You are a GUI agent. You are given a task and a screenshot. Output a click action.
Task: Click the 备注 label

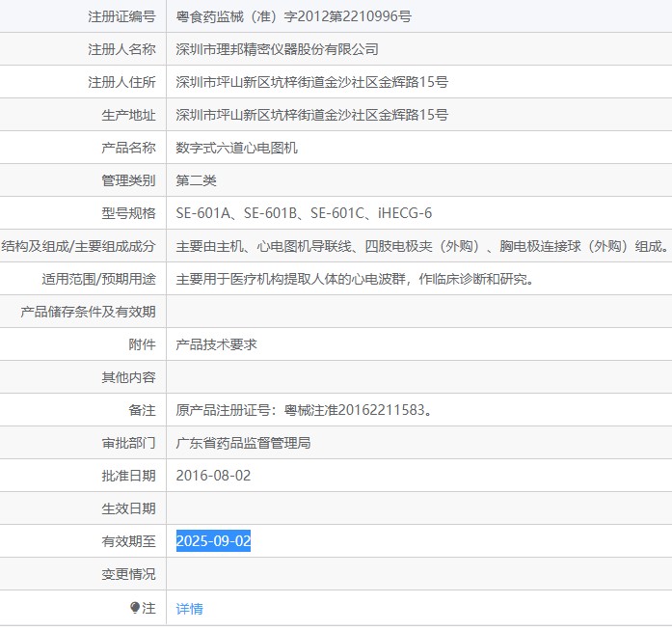click(142, 410)
